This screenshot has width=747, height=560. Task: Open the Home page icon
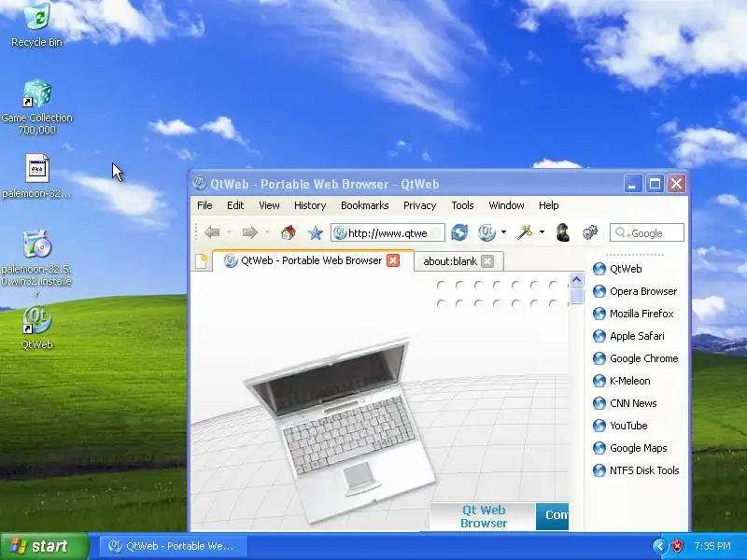point(289,232)
